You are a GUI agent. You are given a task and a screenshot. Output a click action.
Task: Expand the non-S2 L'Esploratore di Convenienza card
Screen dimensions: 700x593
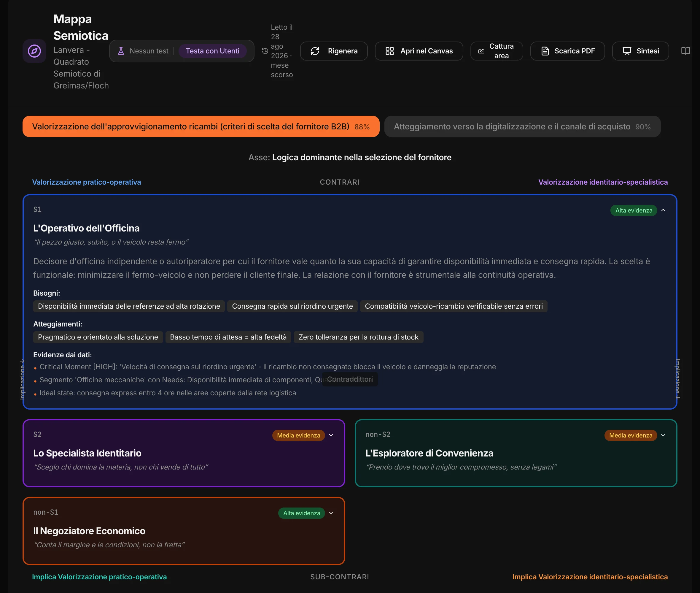[664, 435]
